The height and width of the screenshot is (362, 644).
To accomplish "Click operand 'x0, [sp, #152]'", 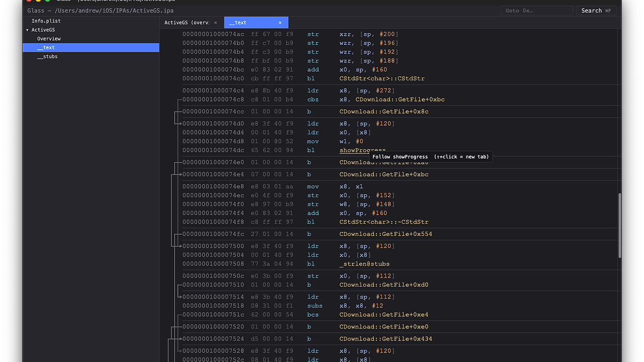I will pos(367,195).
